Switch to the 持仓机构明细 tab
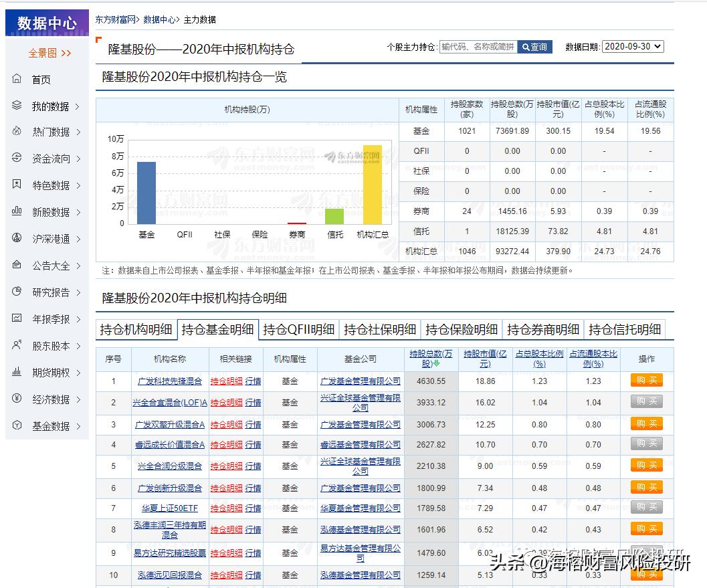707x588 pixels. 136,329
